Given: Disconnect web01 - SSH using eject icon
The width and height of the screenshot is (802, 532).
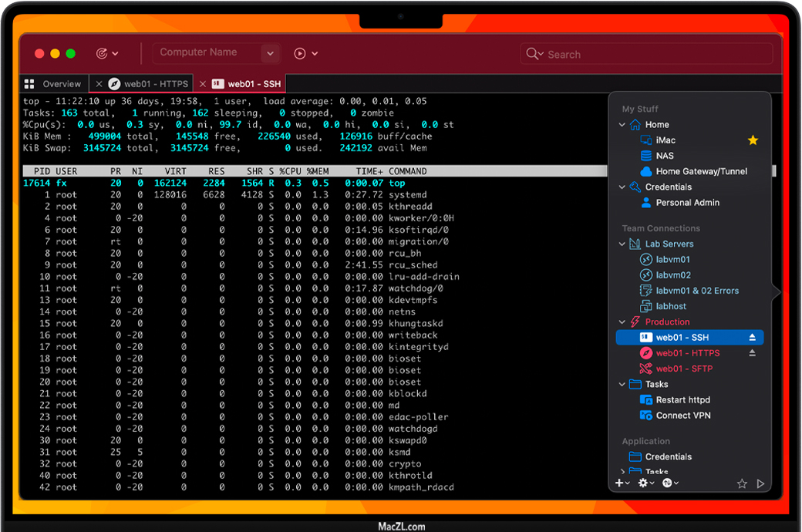Looking at the screenshot, I should [x=753, y=338].
